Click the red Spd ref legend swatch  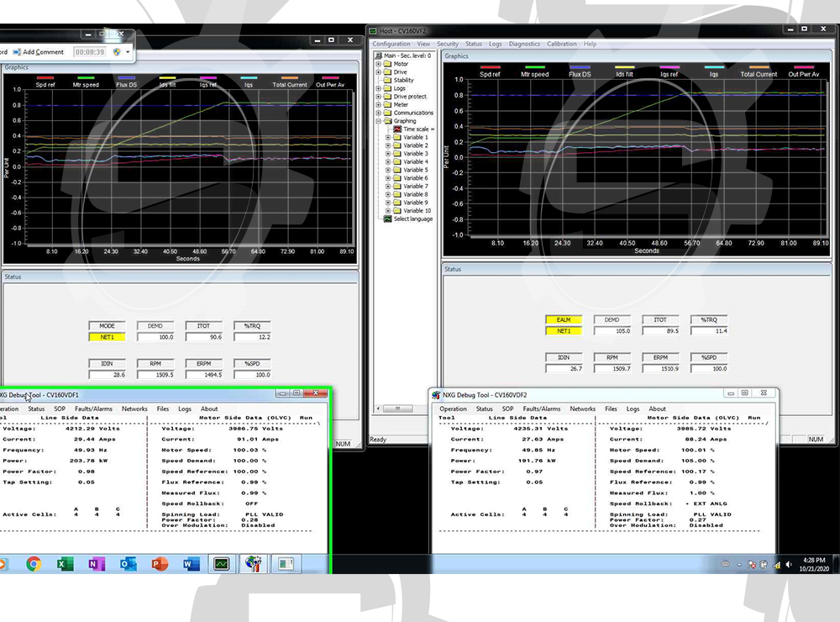tap(491, 66)
